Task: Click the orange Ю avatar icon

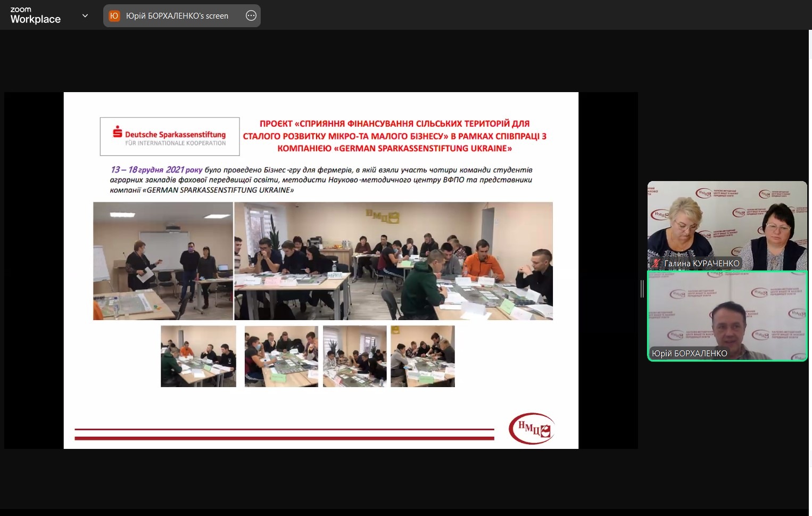Action: click(x=114, y=16)
